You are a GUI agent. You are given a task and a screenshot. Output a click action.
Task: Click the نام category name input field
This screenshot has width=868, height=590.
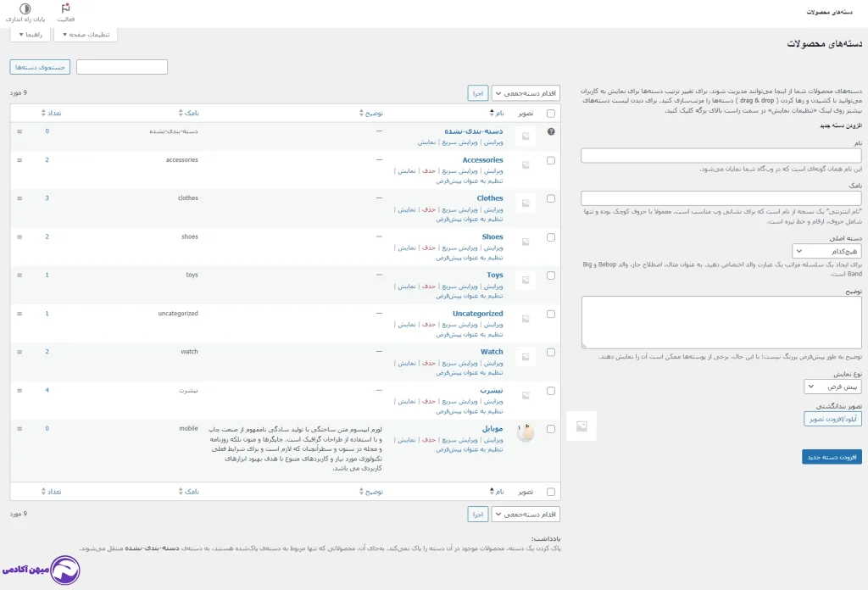[x=721, y=156]
